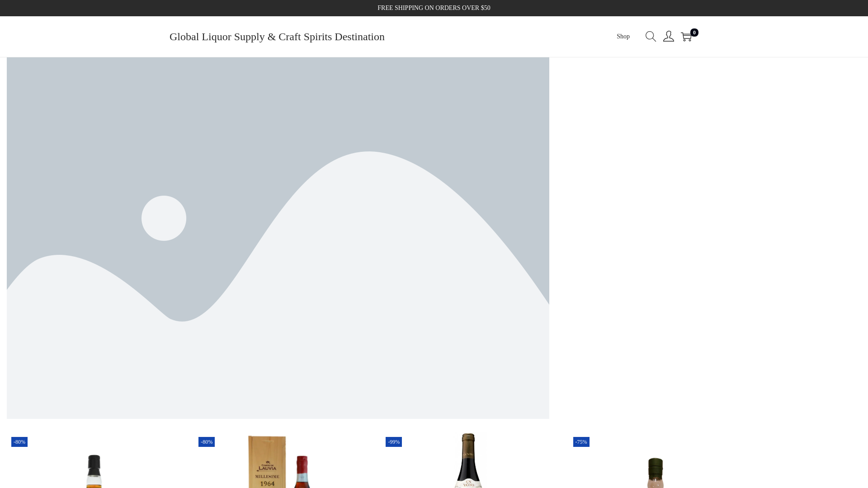Open the green-capped bottle product thumbnail

(656, 461)
